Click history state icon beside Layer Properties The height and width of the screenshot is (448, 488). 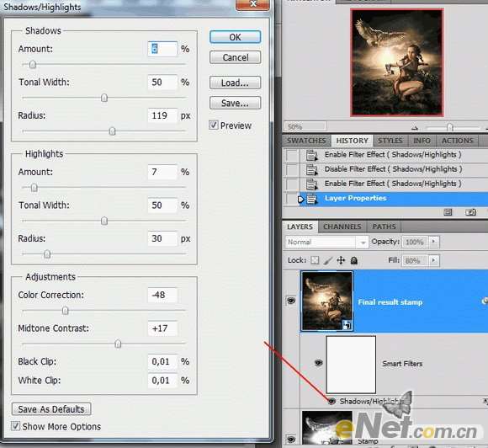point(312,199)
